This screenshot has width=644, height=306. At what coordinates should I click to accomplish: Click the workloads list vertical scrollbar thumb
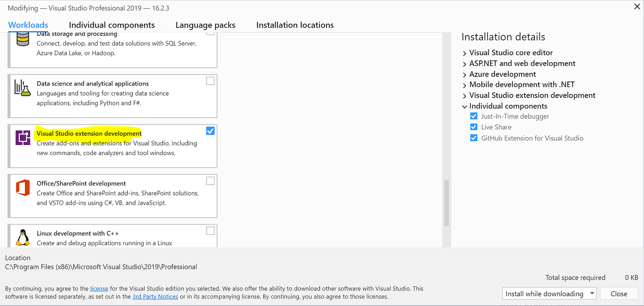(446, 203)
